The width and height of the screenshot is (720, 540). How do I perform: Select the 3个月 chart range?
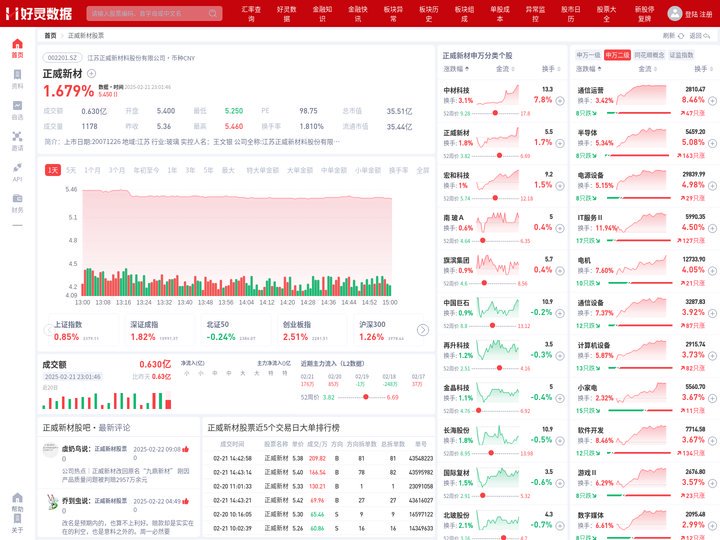coord(117,170)
